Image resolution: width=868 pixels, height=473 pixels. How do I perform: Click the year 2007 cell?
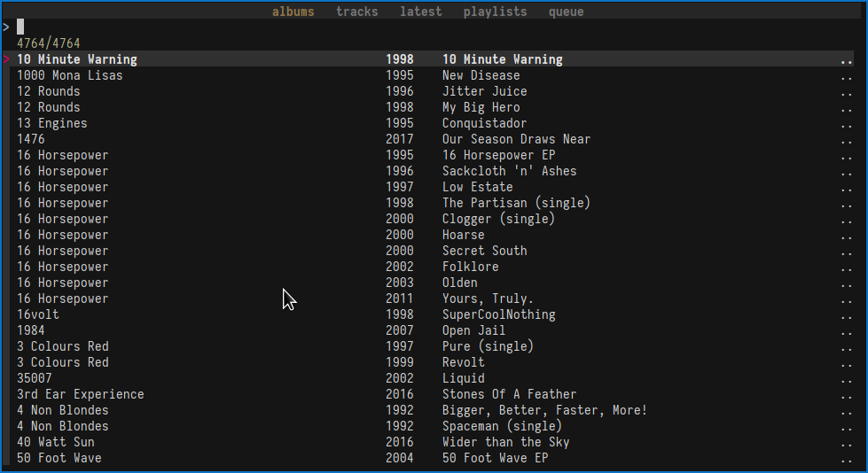400,330
